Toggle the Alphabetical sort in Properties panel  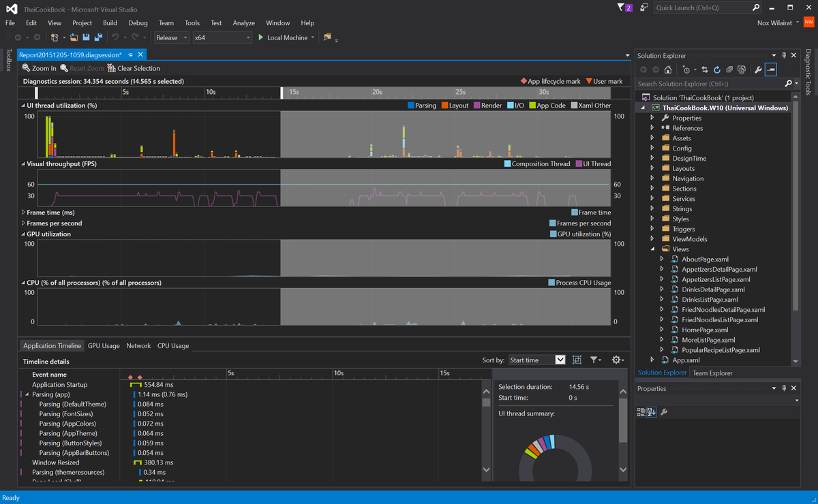(651, 412)
